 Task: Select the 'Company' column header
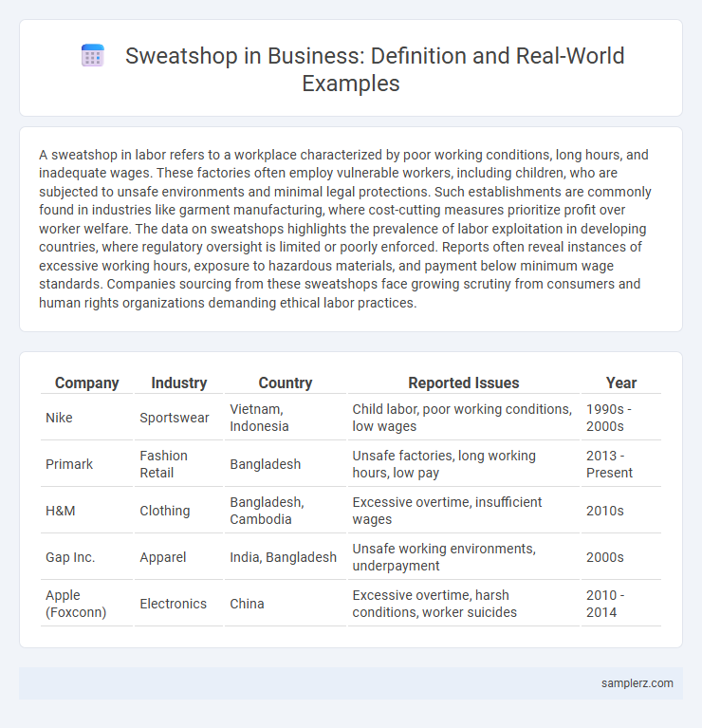tap(86, 383)
